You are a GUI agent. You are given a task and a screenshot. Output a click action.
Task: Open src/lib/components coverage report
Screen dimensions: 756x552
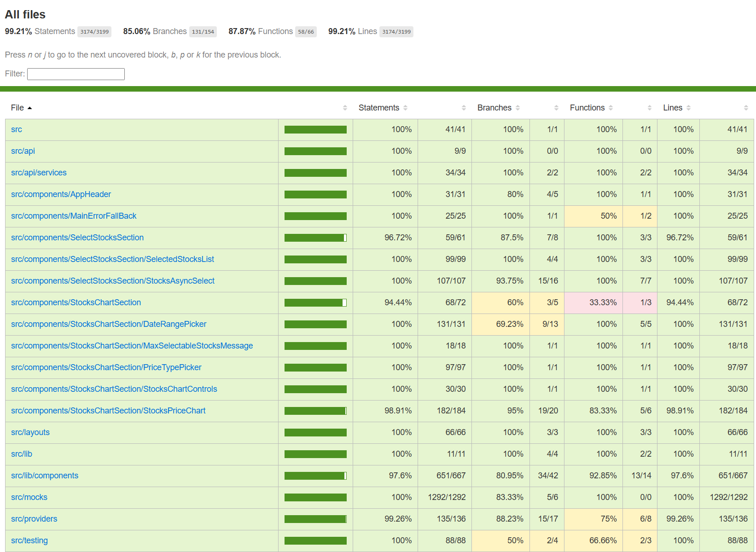[45, 476]
